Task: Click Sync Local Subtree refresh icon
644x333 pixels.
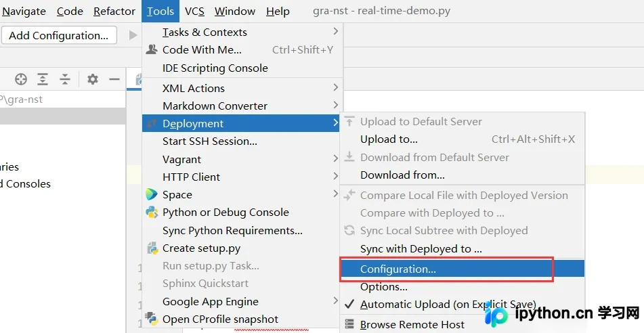Action: [349, 230]
